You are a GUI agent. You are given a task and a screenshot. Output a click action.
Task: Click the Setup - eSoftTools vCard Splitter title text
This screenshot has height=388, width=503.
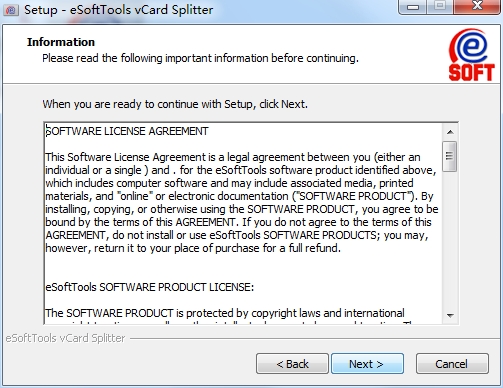pyautogui.click(x=118, y=10)
